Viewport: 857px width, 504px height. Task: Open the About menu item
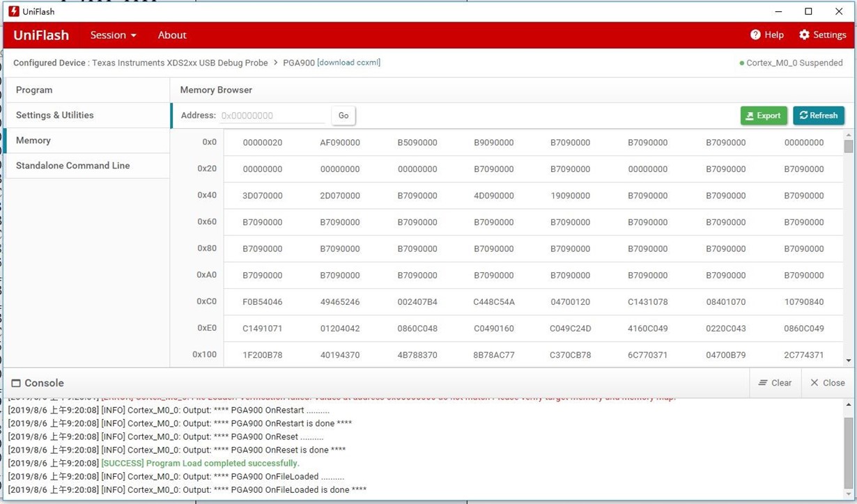[x=172, y=35]
